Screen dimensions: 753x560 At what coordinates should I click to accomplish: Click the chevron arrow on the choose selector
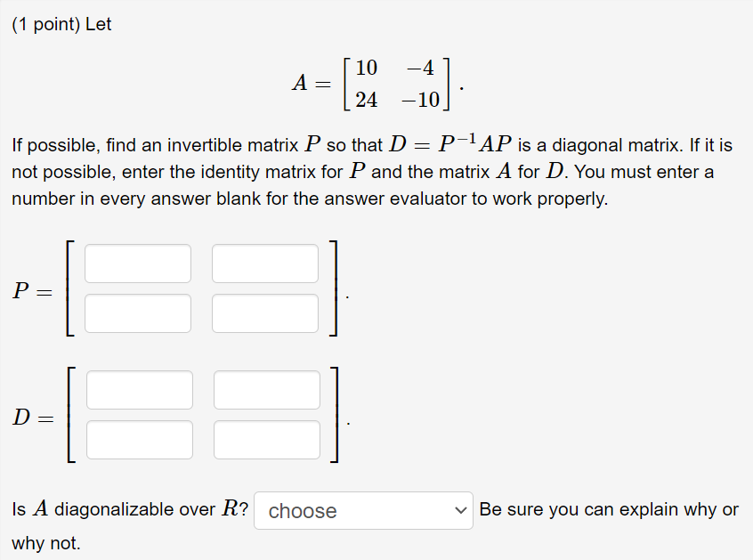tap(461, 509)
